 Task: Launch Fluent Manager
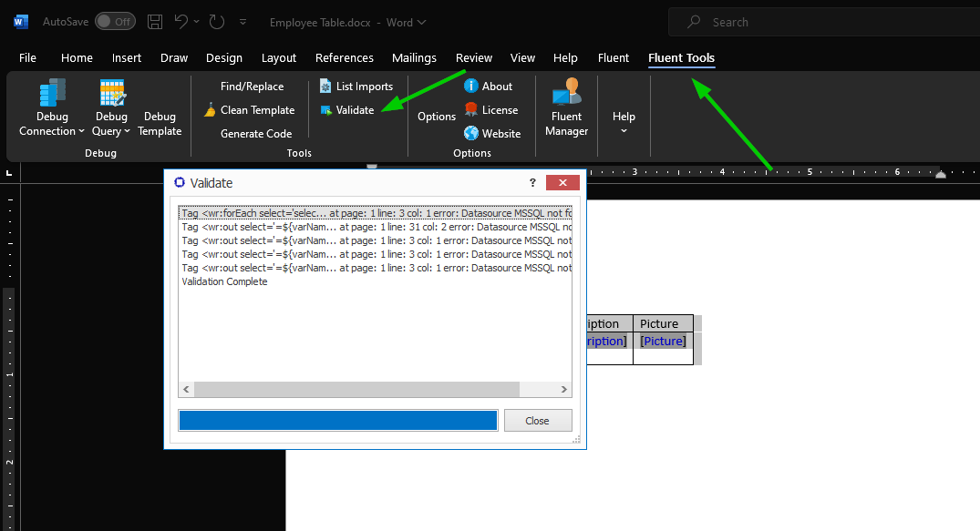566,107
